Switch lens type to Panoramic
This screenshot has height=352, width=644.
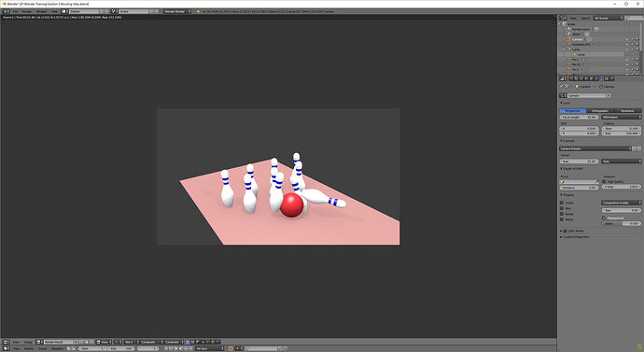627,111
